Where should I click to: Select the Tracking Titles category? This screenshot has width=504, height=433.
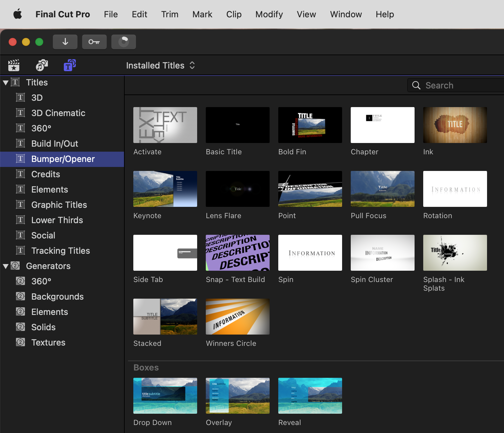[62, 251]
